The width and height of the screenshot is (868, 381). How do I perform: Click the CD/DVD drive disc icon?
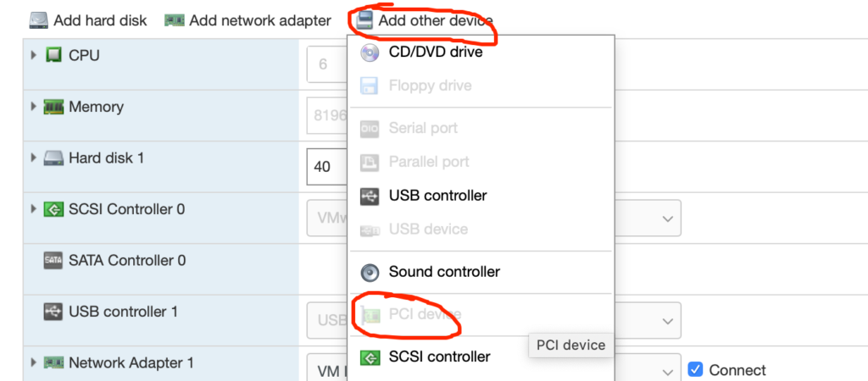(370, 52)
